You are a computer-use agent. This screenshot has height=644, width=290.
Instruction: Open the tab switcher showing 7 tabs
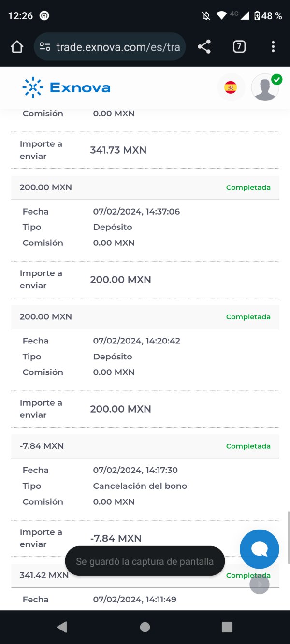pos(239,47)
